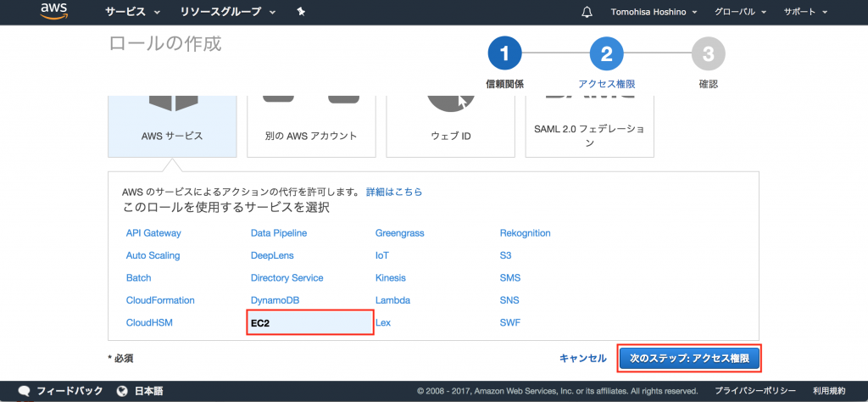Choose the CloudHSM service

(x=149, y=322)
